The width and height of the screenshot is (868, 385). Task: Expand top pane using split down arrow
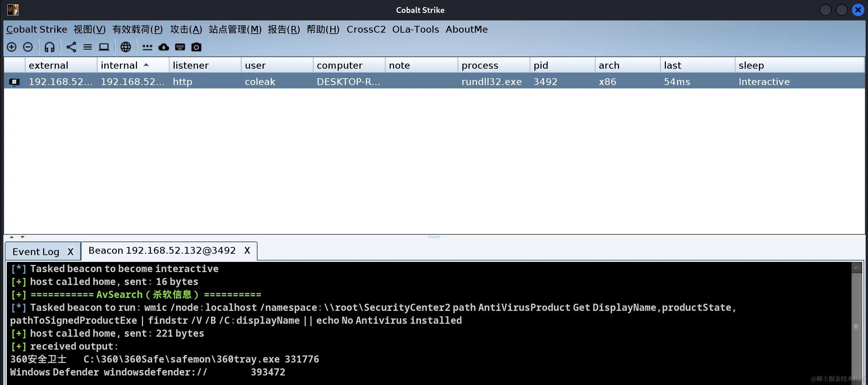22,237
